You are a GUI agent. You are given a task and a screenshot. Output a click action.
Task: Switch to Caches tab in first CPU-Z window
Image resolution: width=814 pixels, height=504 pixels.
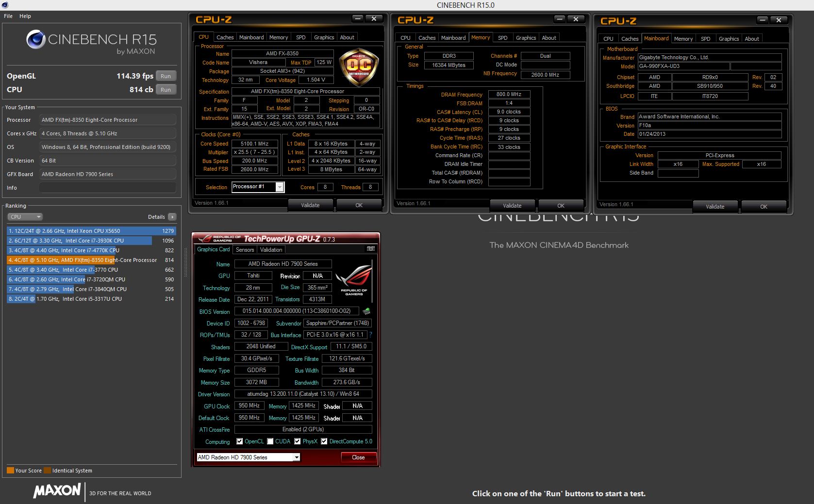(225, 37)
